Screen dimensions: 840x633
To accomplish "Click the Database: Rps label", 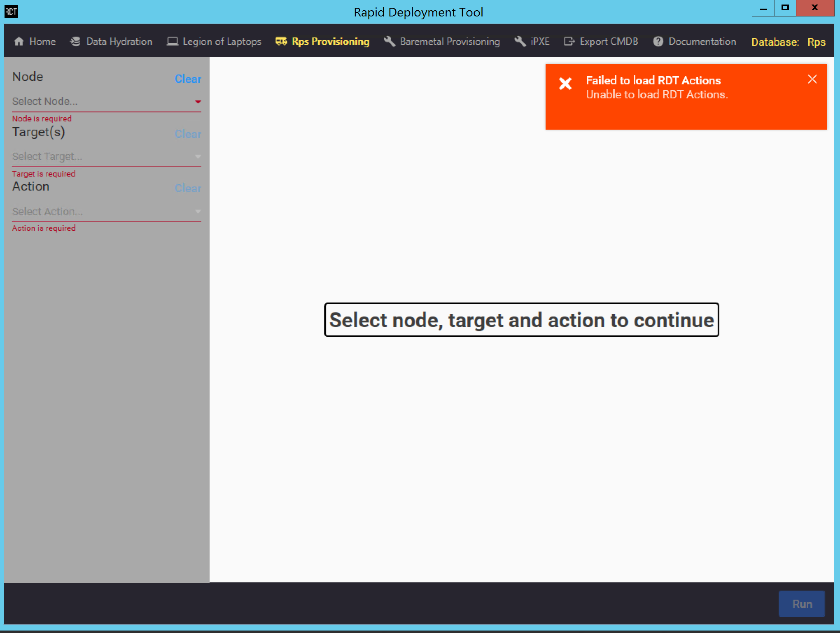I will [788, 42].
